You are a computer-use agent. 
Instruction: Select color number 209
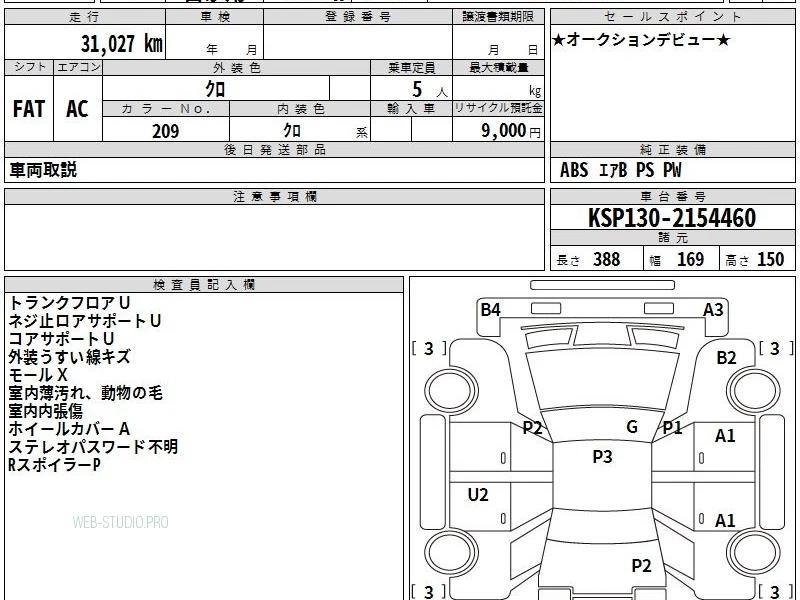[x=165, y=131]
